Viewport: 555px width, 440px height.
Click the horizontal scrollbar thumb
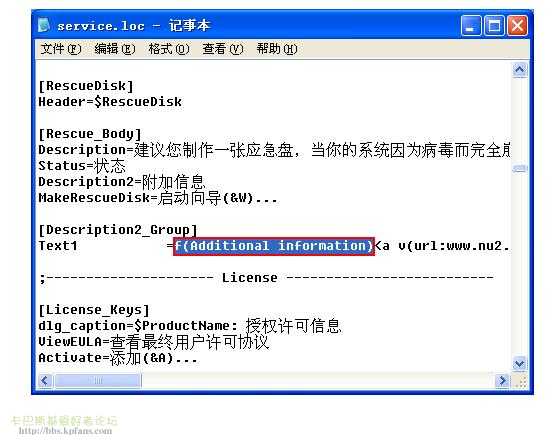(98, 381)
